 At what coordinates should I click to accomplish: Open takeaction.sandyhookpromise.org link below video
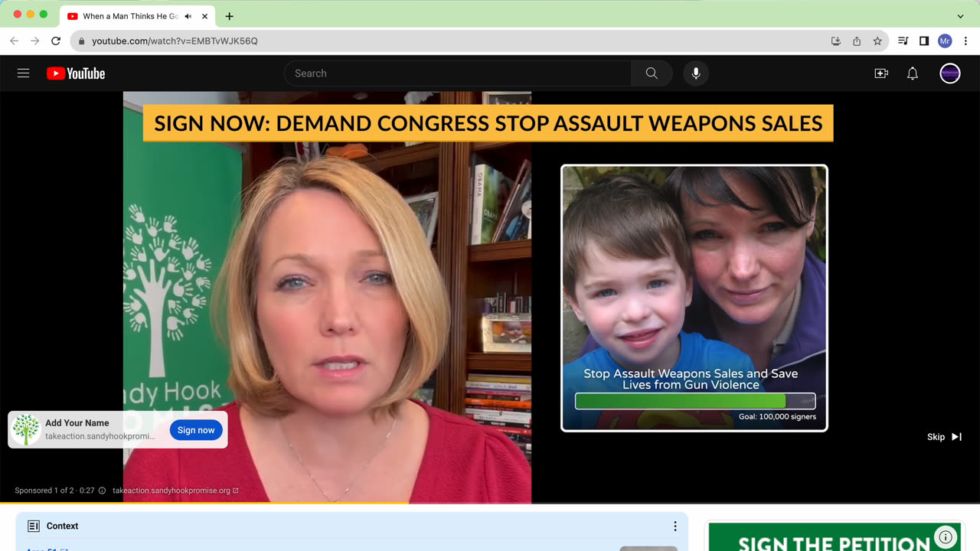tap(175, 491)
